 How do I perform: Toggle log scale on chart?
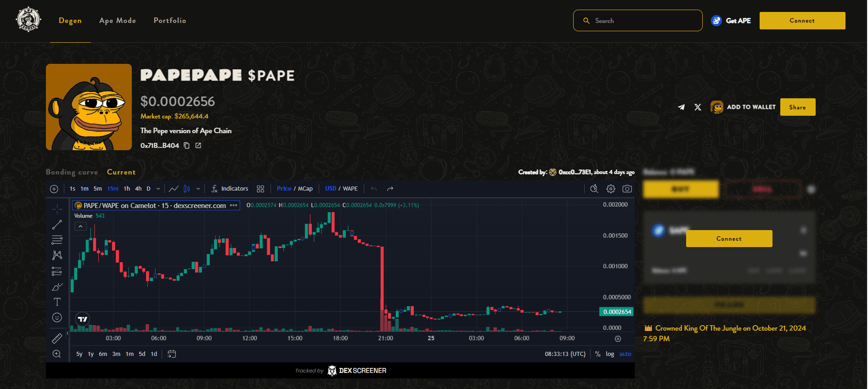pyautogui.click(x=610, y=354)
